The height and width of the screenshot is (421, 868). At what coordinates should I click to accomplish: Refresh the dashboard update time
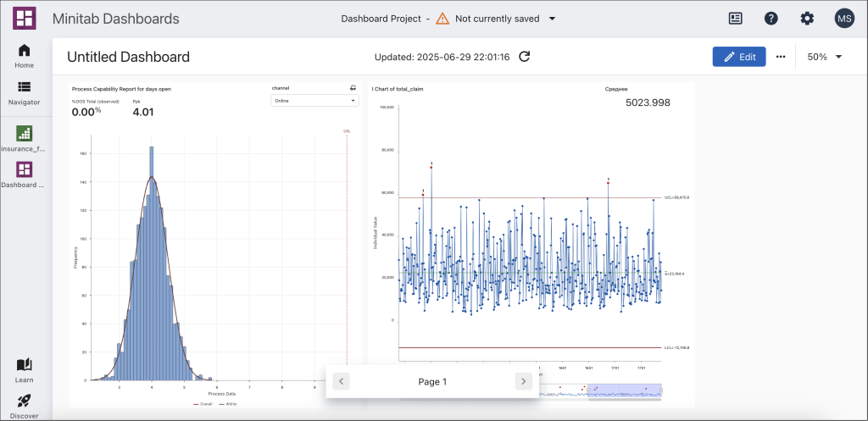pos(524,57)
